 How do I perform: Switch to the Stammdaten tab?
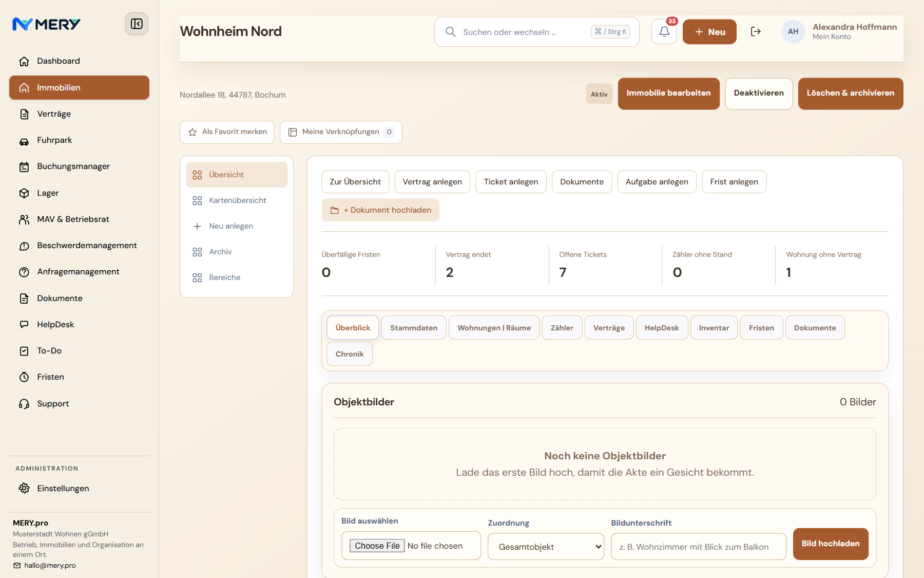(x=414, y=328)
